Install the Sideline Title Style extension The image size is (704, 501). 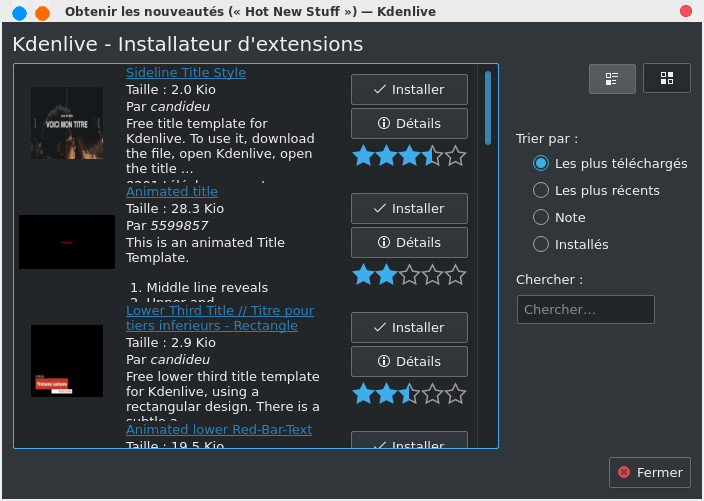click(409, 89)
